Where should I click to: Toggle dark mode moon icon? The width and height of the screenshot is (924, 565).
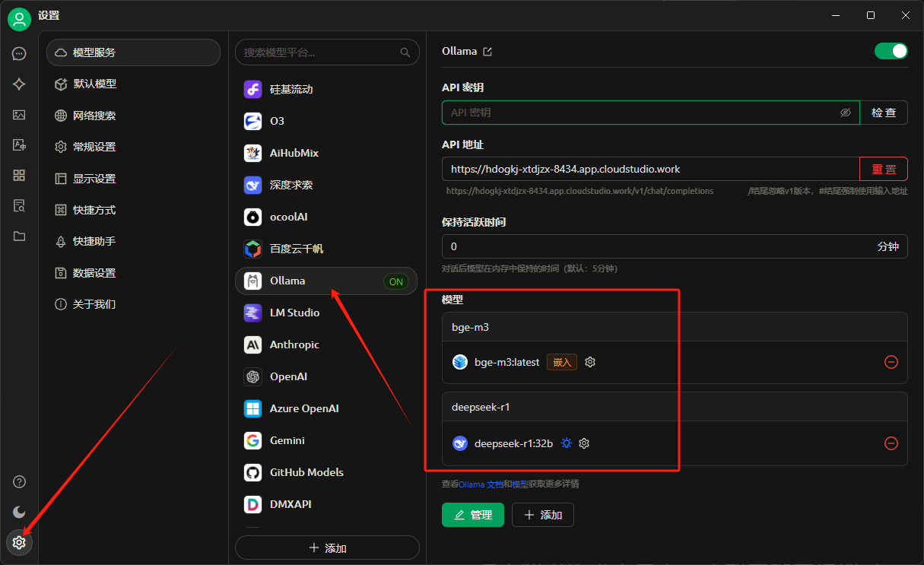[x=19, y=513]
